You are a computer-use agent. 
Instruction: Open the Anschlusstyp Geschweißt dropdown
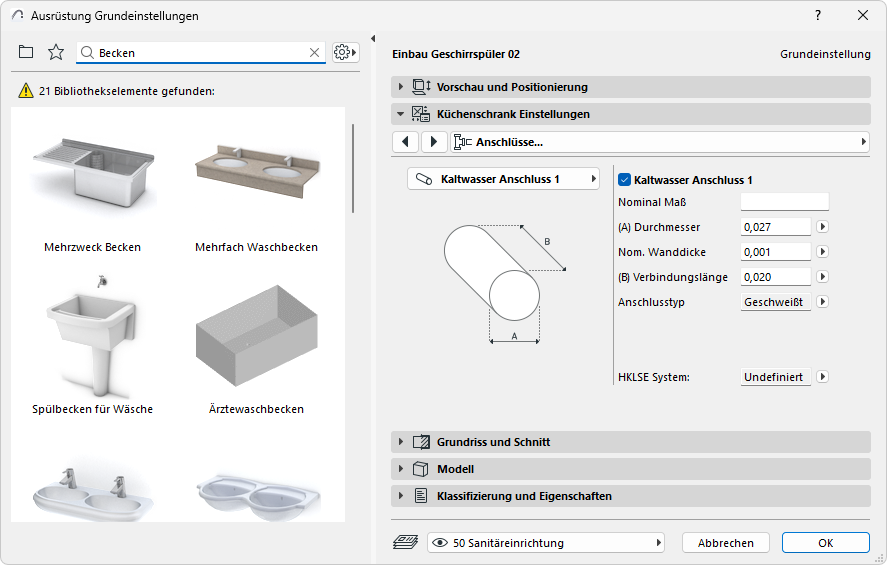(x=776, y=302)
